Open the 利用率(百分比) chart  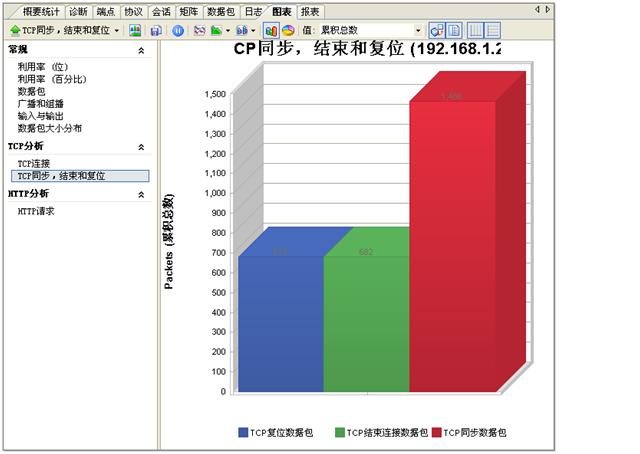click(52, 79)
